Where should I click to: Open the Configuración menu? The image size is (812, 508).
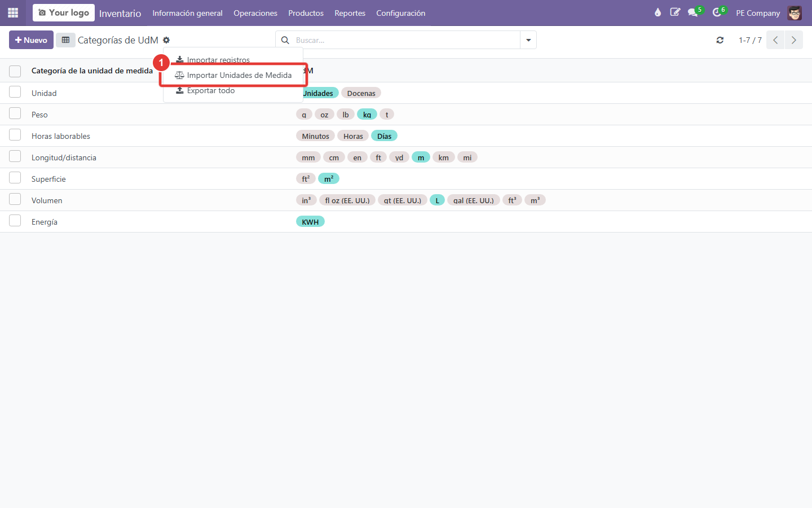401,13
